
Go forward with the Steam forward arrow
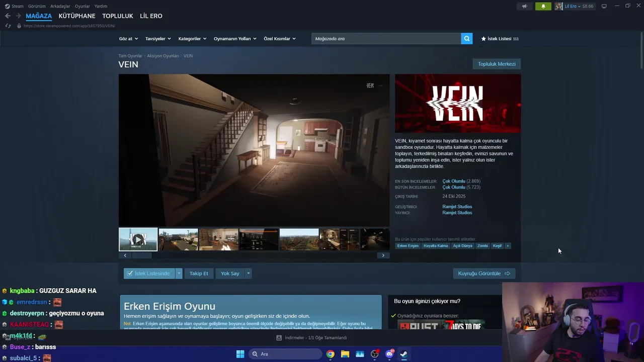(18, 16)
